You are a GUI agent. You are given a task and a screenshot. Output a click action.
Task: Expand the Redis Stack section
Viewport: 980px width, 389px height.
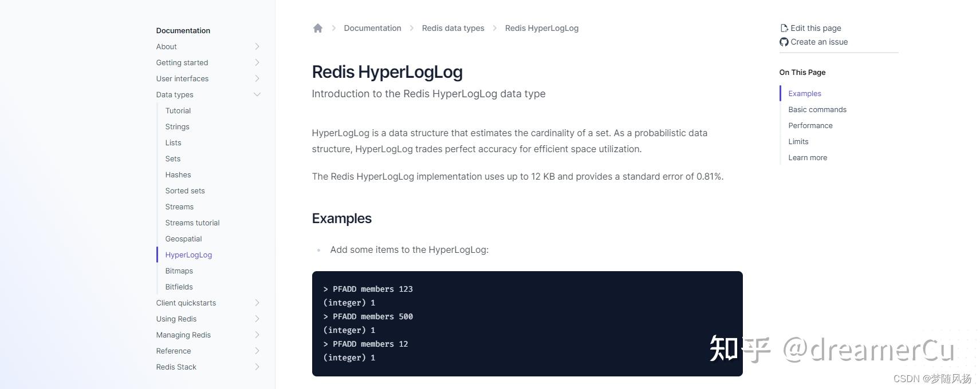tap(257, 367)
